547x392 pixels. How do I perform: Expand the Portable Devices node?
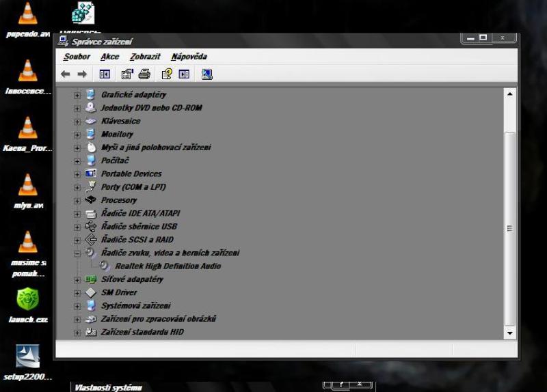[x=77, y=174]
